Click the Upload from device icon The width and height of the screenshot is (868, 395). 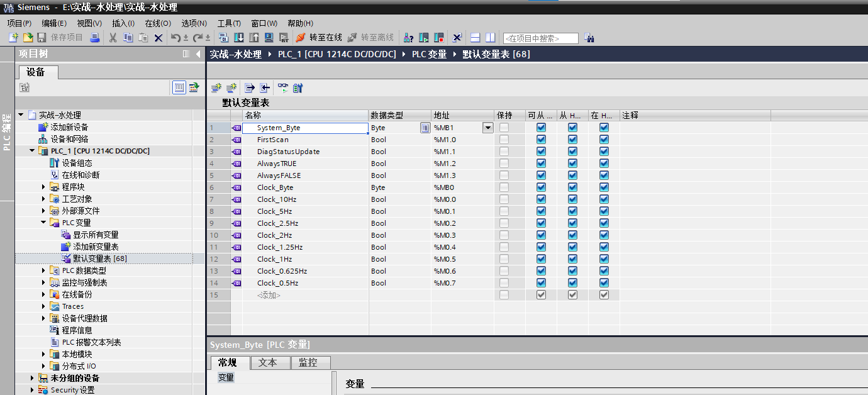pyautogui.click(x=254, y=38)
